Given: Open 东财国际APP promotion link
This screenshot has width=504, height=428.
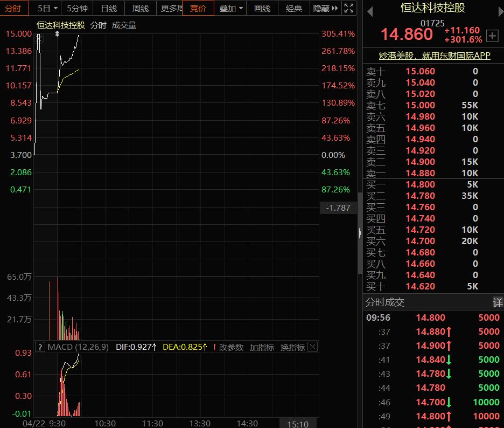Looking at the screenshot, I should (x=434, y=56).
